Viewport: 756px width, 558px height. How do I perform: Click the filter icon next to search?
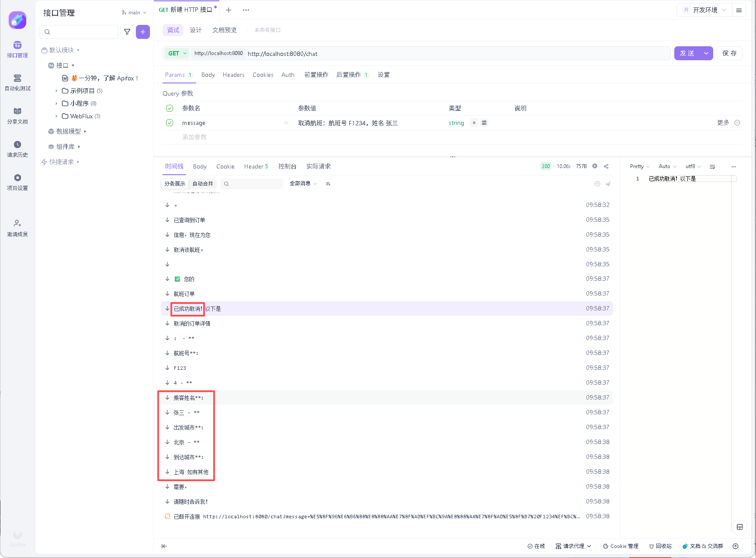[x=127, y=32]
